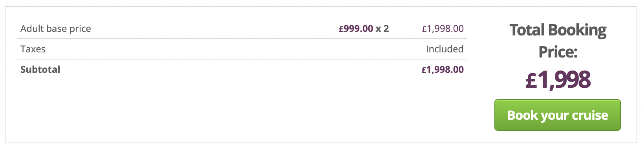Click blank area below the Subtotal row
644x152 pixels.
(242, 110)
